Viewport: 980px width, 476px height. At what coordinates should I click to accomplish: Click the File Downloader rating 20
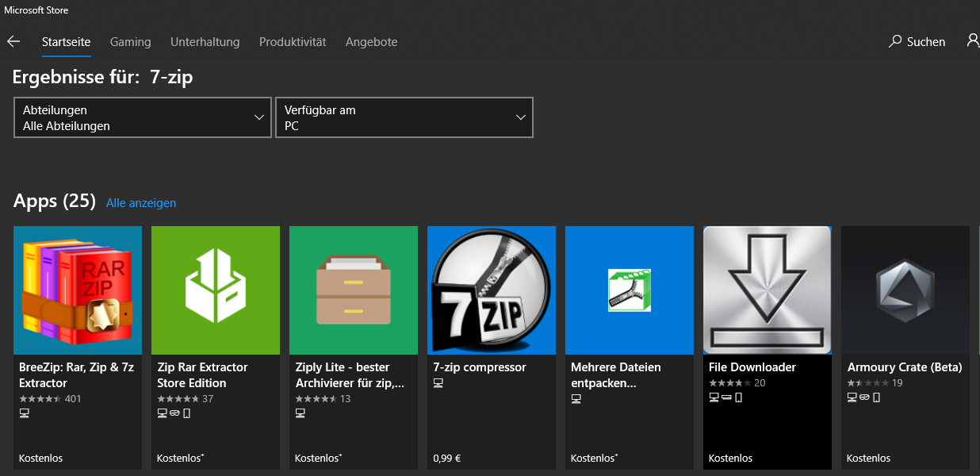pos(737,383)
